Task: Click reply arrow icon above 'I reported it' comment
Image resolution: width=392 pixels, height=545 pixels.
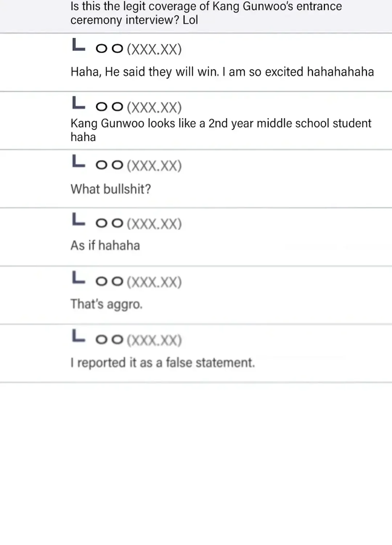Action: [x=78, y=336]
